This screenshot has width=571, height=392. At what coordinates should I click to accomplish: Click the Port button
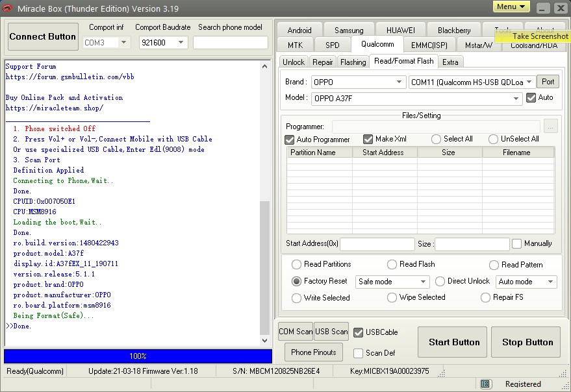click(548, 82)
